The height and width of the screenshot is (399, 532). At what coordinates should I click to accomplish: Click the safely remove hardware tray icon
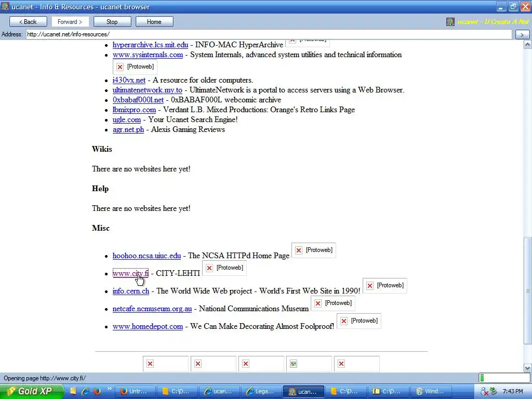coord(493,391)
